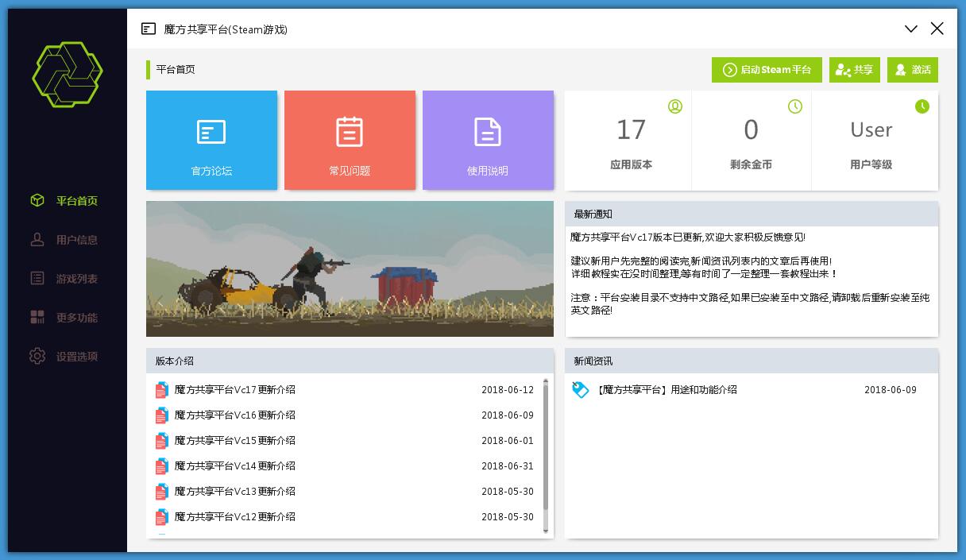This screenshot has width=966, height=560.
Task: Click the 官方论坛 forum icon
Action: 211,132
